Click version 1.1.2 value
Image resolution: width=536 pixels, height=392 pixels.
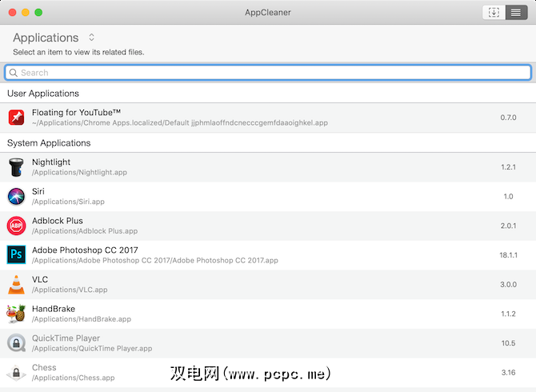(x=508, y=314)
